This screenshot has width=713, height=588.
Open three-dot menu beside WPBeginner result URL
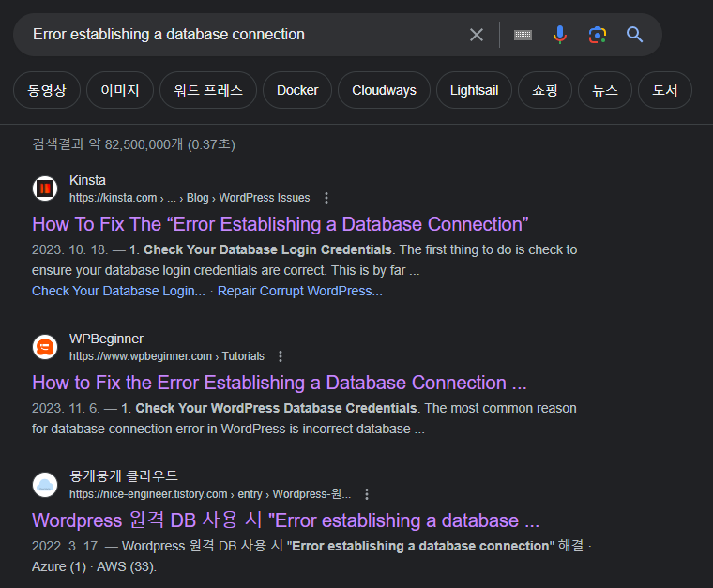[281, 356]
